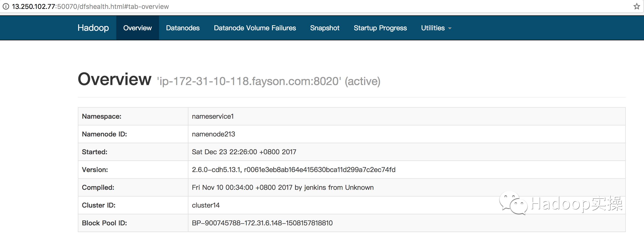The width and height of the screenshot is (644, 234).
Task: Click the Hadoop version string value
Action: click(x=293, y=170)
